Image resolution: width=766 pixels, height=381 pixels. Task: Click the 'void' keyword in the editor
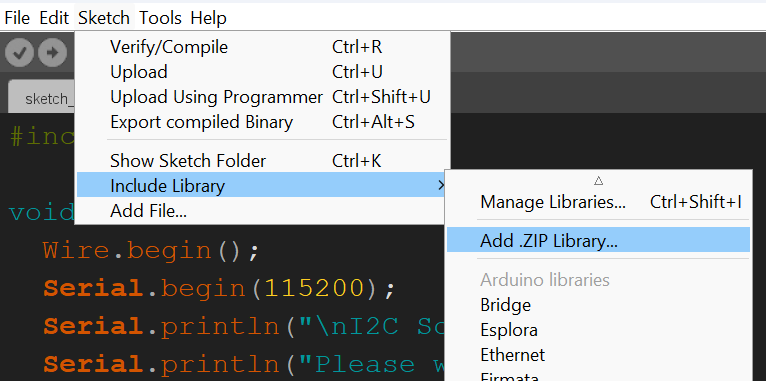(42, 213)
